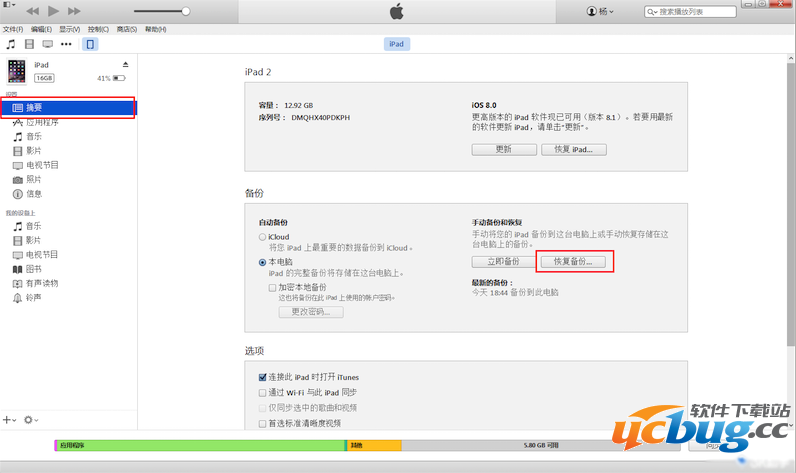Open the 商店(S) menu
This screenshot has width=796, height=473.
(x=127, y=29)
